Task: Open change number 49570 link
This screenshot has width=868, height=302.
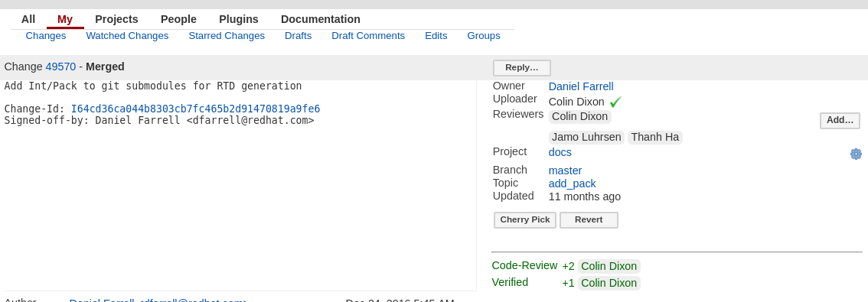Action: [60, 67]
